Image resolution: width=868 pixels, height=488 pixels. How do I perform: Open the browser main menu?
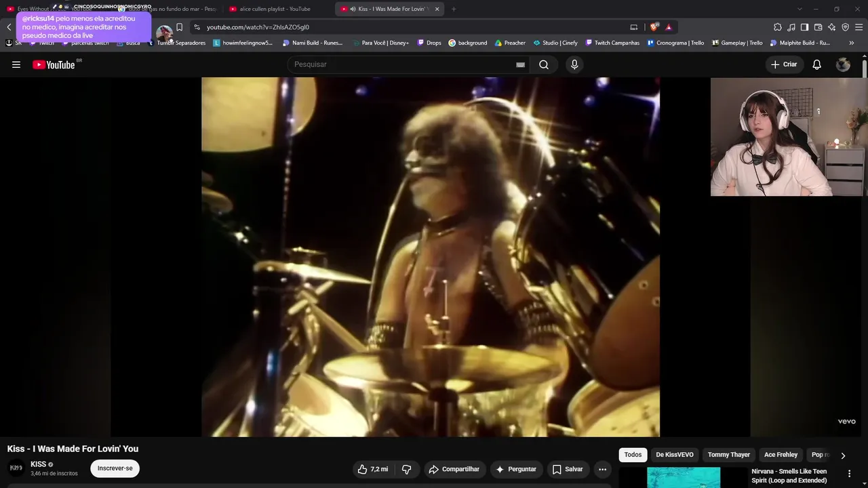pos(859,27)
